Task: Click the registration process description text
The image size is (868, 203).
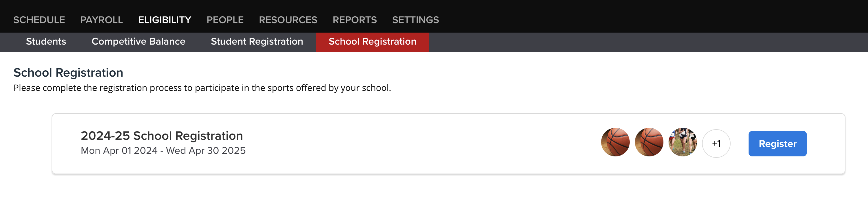Action: (x=202, y=88)
